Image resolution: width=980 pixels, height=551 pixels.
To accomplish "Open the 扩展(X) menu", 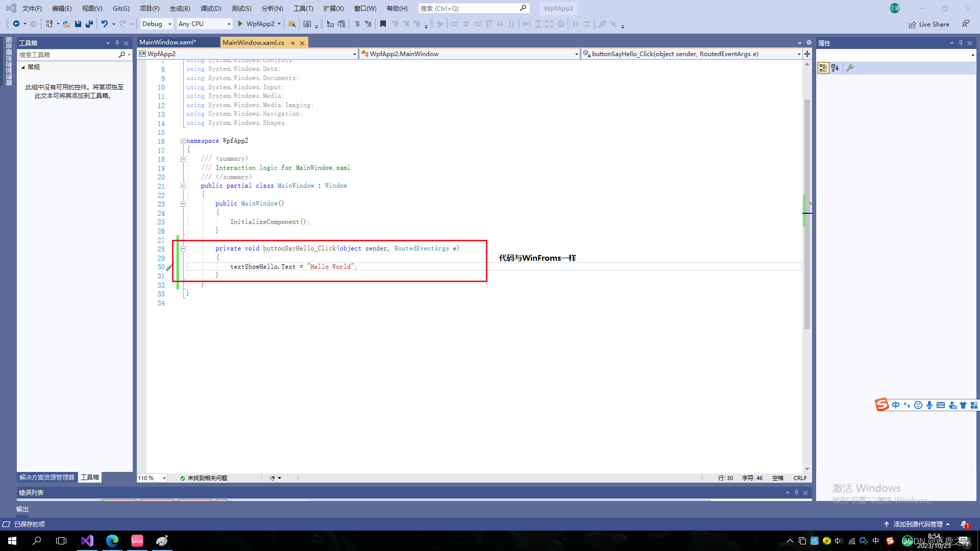I will point(333,8).
